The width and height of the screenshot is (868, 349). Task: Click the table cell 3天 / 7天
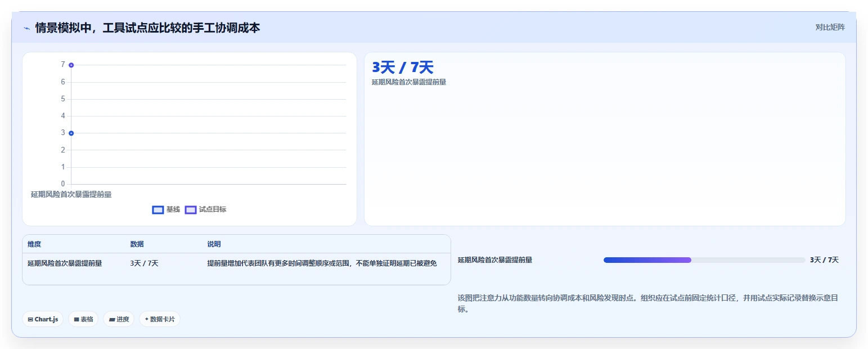point(145,263)
